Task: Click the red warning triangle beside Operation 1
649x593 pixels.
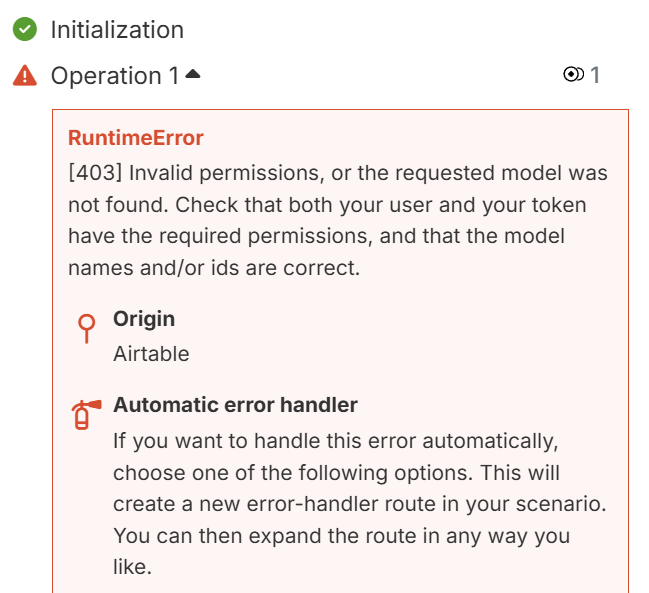Action: (25, 76)
